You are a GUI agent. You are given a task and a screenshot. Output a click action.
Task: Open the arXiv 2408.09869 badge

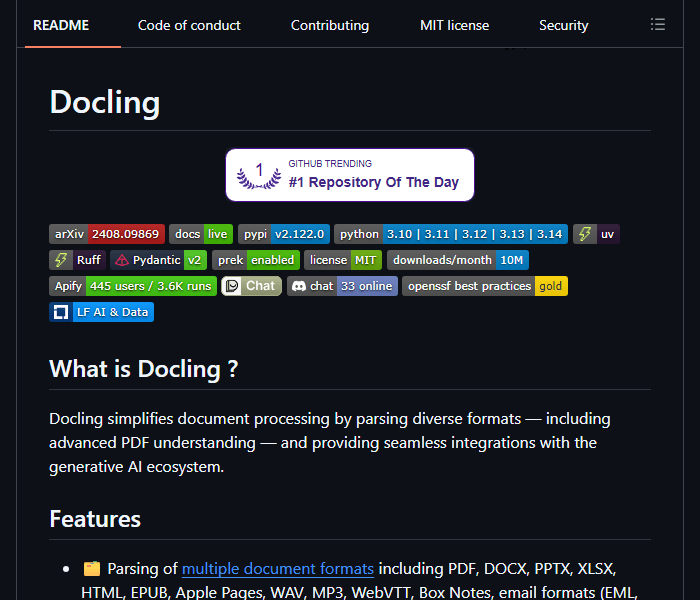click(x=107, y=234)
